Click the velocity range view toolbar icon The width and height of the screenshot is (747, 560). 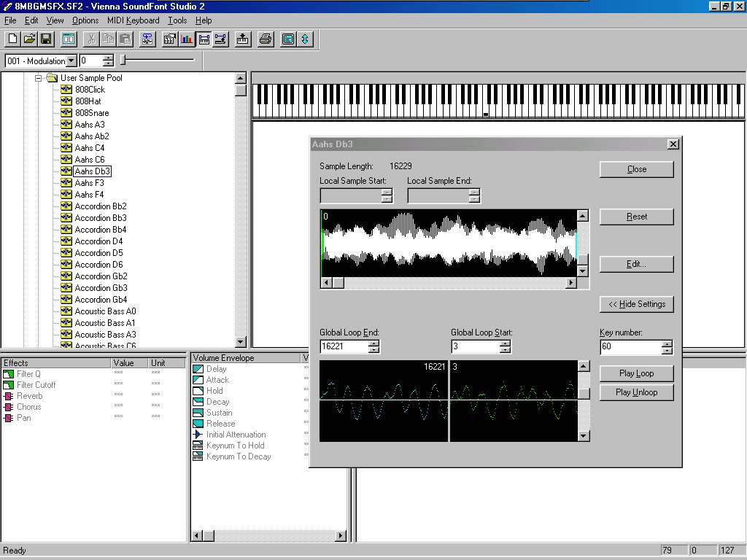coord(220,39)
